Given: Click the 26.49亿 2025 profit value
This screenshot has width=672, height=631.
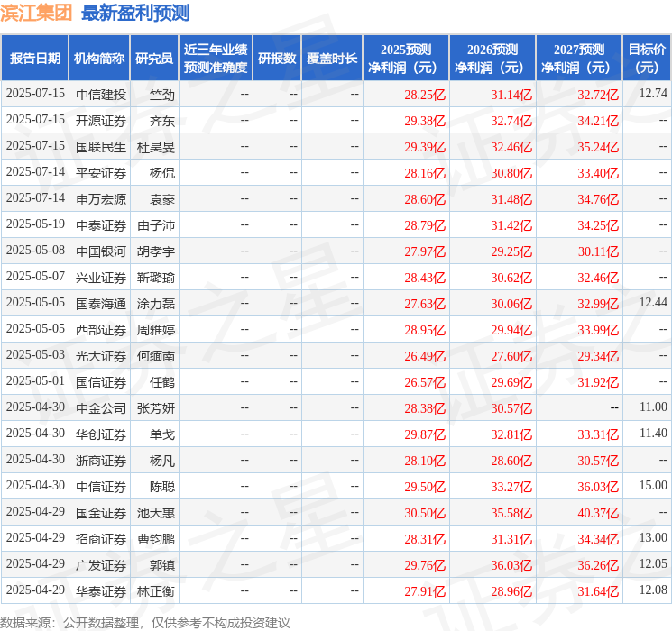Looking at the screenshot, I should (x=425, y=356).
